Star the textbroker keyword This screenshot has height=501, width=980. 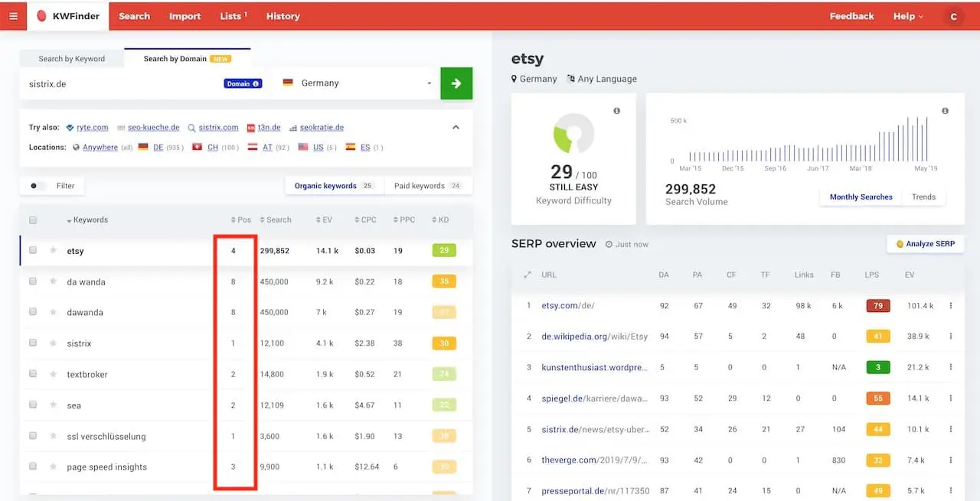(x=54, y=374)
